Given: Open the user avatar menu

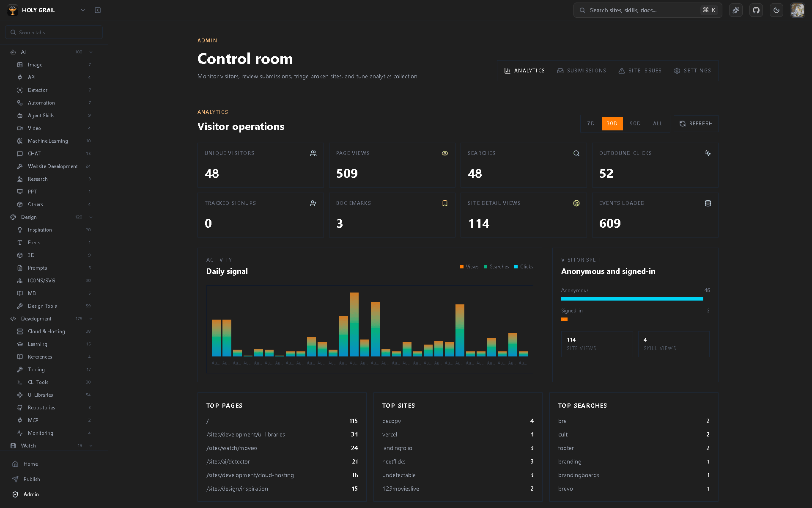Looking at the screenshot, I should tap(798, 10).
